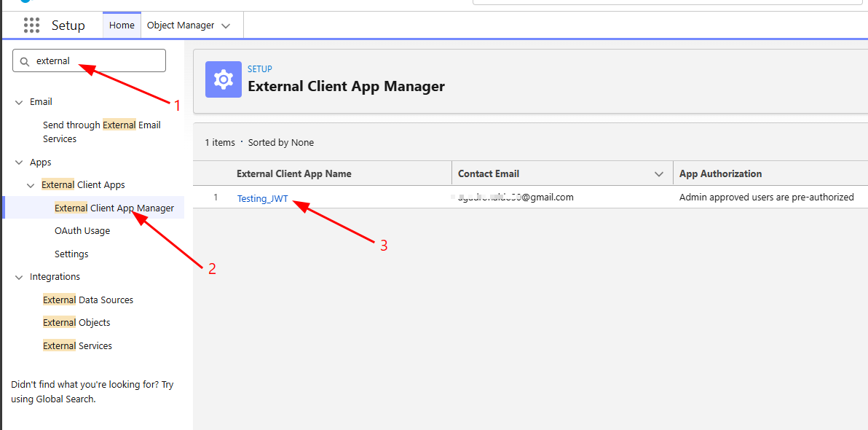This screenshot has width=868, height=430.
Task: Click the SETUP breadcrumb link
Action: point(259,69)
